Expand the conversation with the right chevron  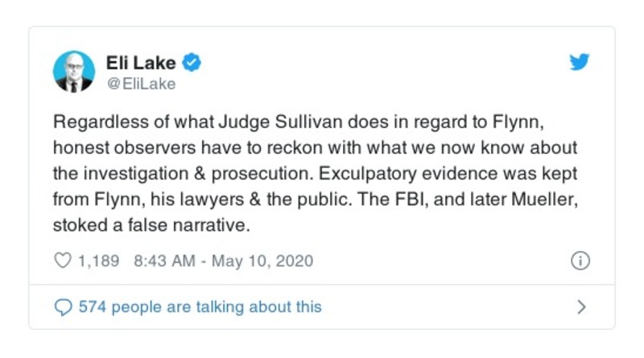coord(581,307)
